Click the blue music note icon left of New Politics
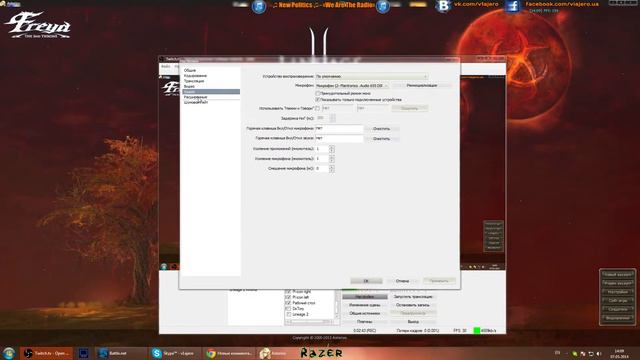 point(259,7)
